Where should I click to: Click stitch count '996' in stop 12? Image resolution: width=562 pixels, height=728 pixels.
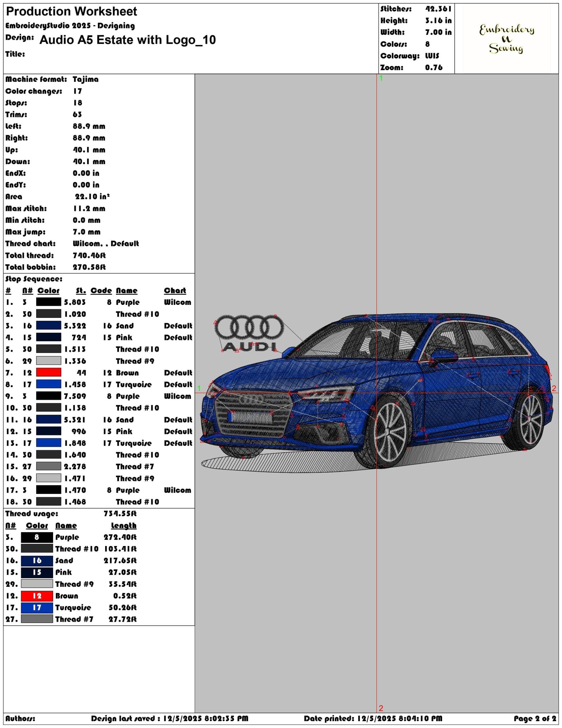coord(79,432)
